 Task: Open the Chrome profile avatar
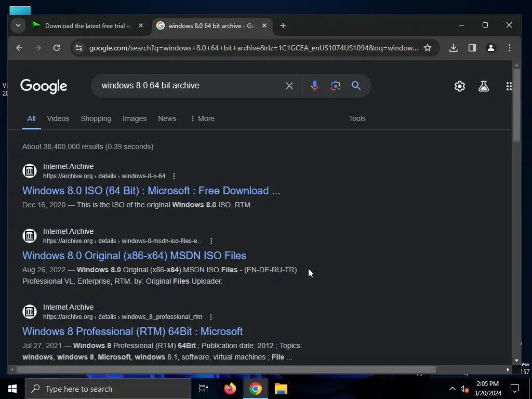[x=490, y=48]
